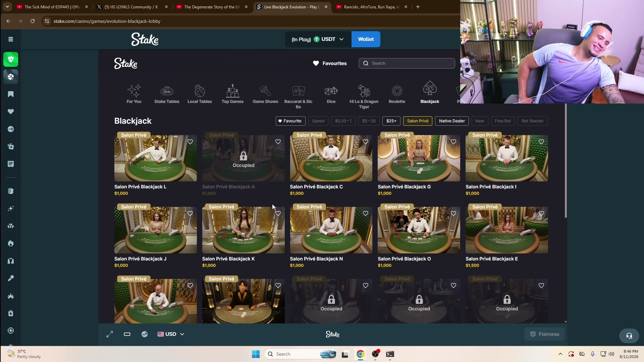Click inside the game lobby Search field
Image resolution: width=644 pixels, height=362 pixels.
point(407,63)
